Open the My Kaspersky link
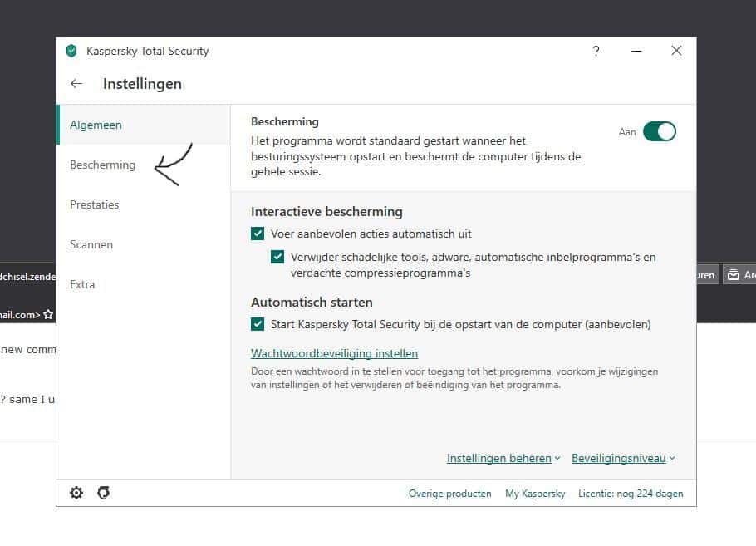This screenshot has height=546, width=756. coord(535,494)
